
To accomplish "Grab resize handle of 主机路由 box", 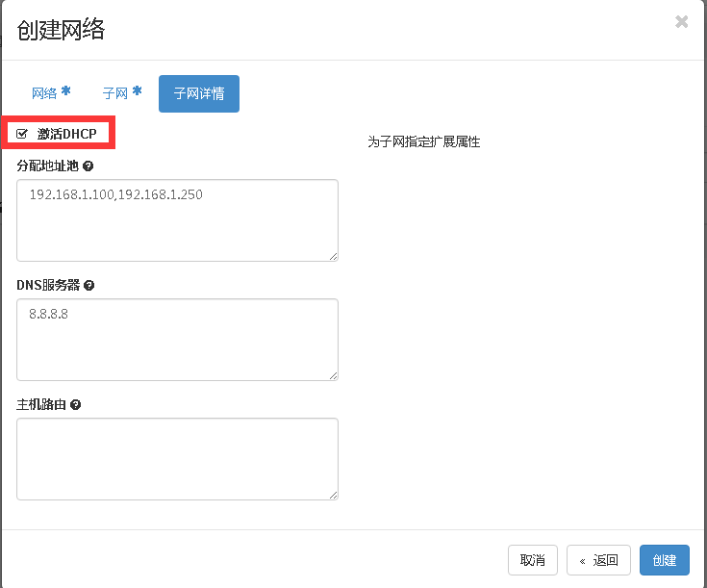I will tap(333, 495).
